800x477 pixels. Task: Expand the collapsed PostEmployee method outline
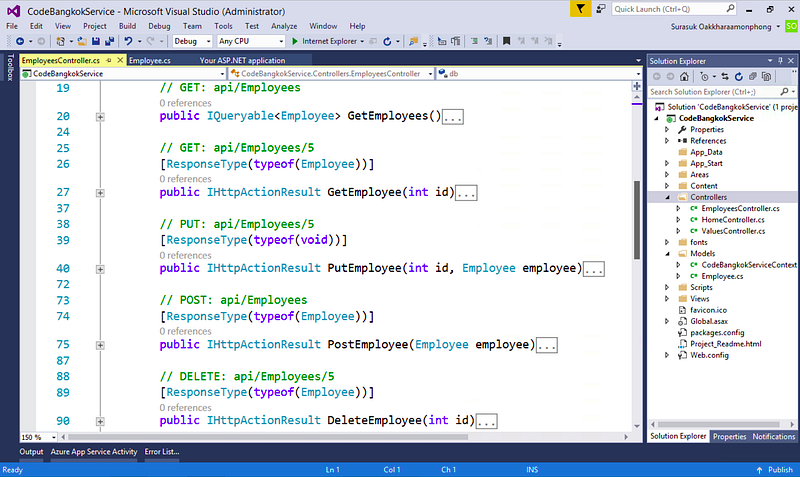click(x=100, y=345)
